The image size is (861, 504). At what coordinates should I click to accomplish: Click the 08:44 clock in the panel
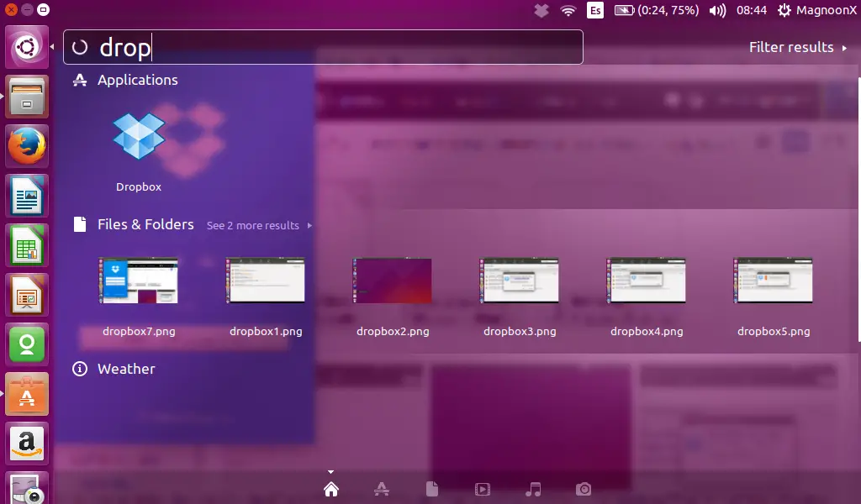[x=751, y=10]
